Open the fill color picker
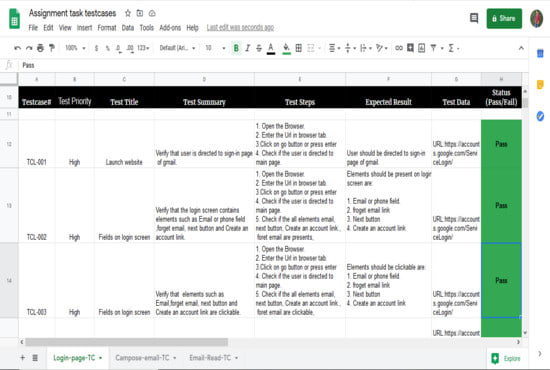 [286, 48]
